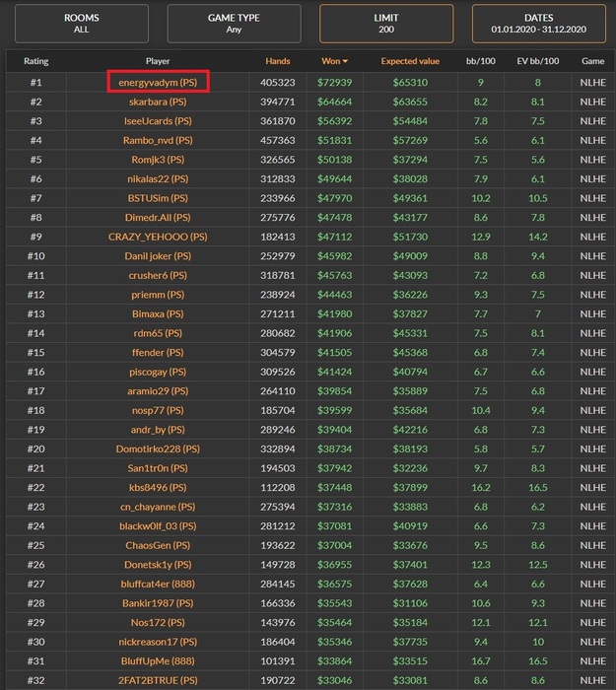Open the DATES range filter
The width and height of the screenshot is (616, 690).
(538, 24)
